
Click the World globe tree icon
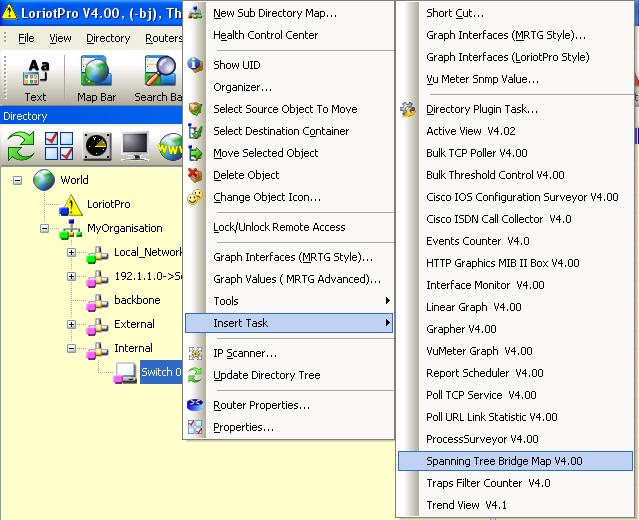click(x=44, y=180)
